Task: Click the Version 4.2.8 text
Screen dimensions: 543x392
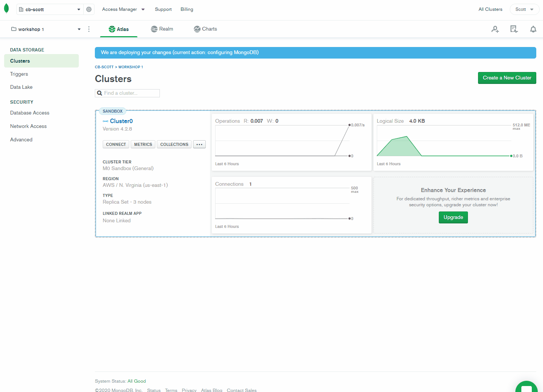Action: click(117, 129)
